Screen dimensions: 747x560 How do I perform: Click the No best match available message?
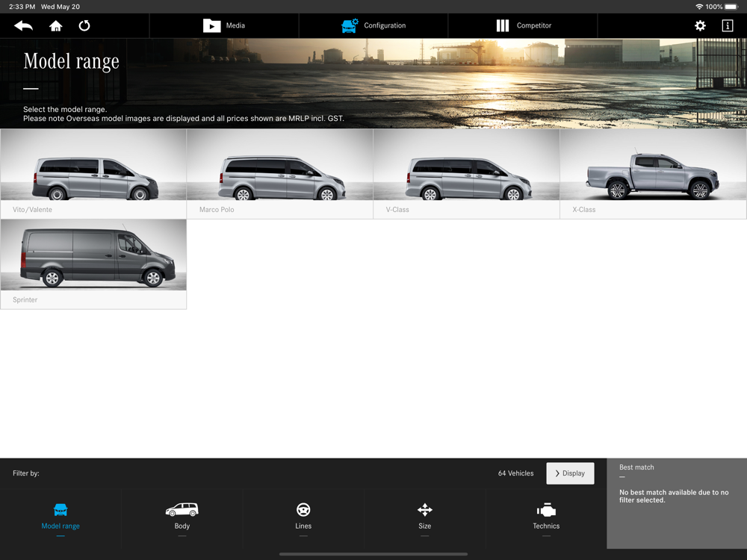click(x=674, y=497)
